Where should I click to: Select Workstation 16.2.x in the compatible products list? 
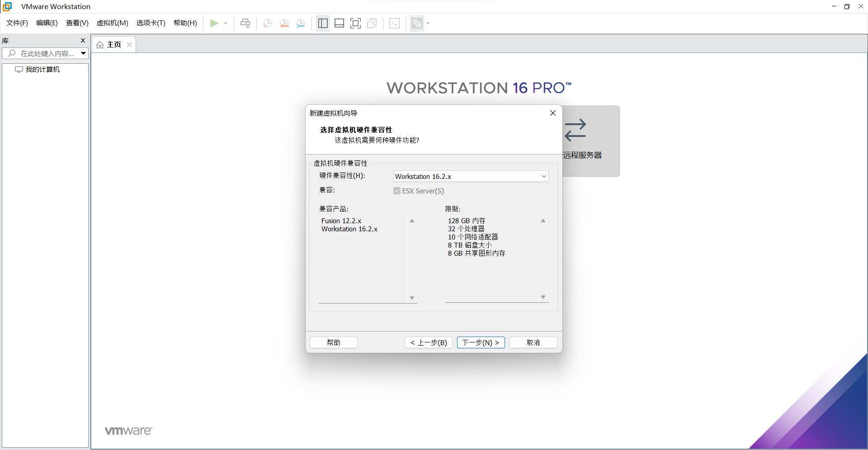[x=349, y=229]
